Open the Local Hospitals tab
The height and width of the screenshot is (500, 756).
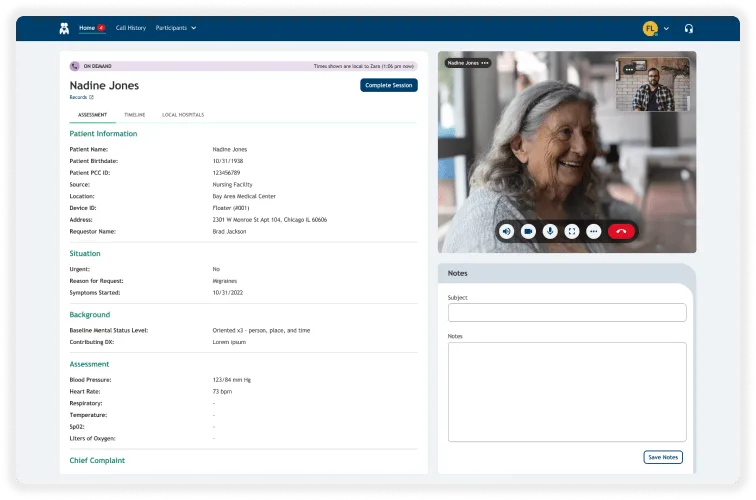182,115
